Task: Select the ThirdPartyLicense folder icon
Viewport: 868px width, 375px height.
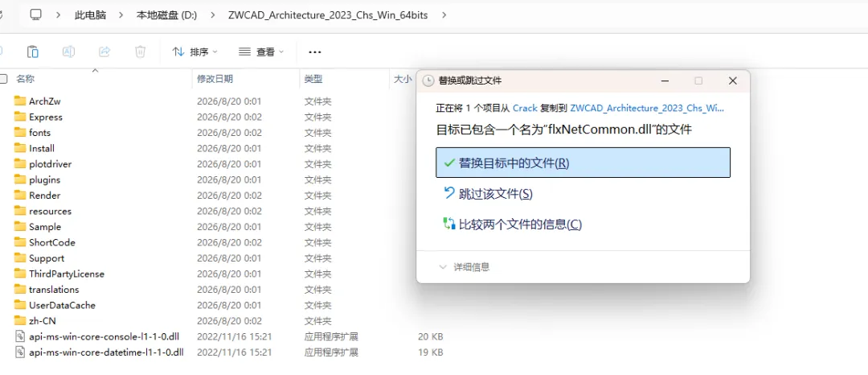Action: point(20,274)
